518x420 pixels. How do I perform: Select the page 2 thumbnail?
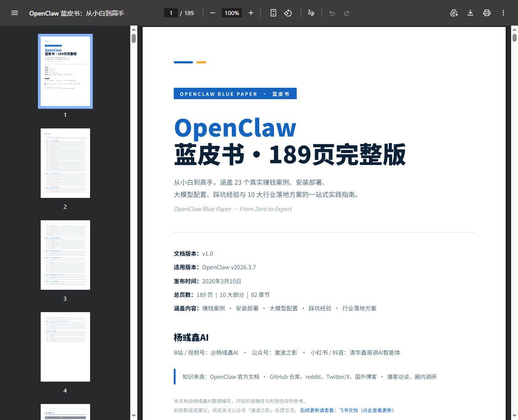[65, 163]
